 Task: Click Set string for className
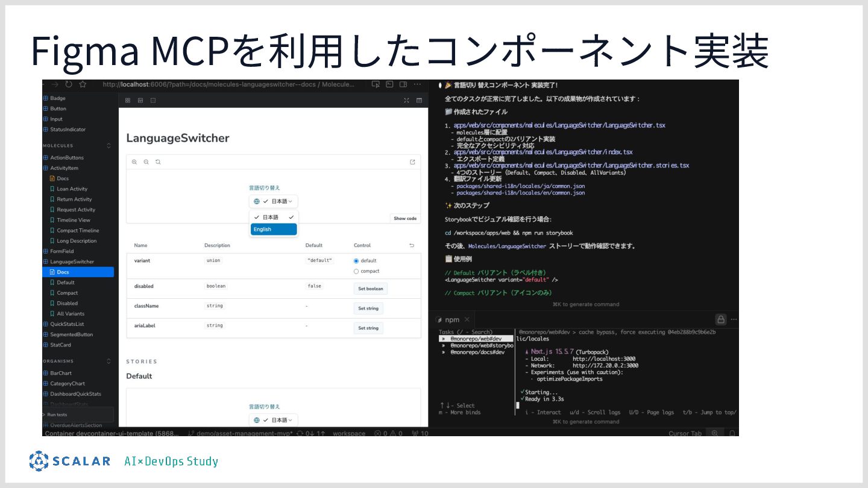368,308
